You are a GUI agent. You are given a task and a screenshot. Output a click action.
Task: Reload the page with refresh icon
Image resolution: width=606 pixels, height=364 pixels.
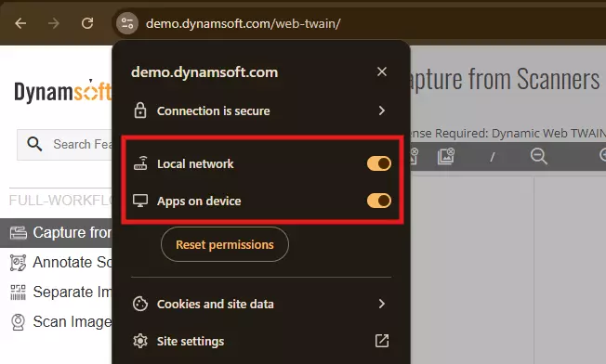(87, 23)
